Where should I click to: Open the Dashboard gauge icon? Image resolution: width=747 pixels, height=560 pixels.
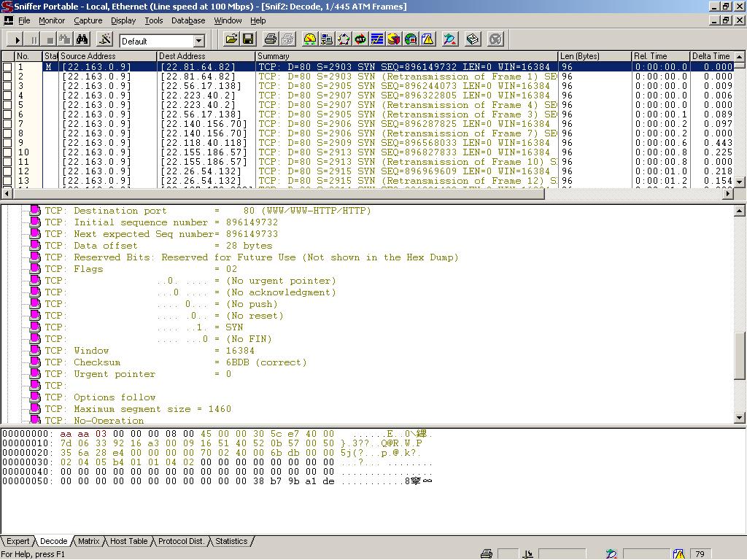pos(310,39)
